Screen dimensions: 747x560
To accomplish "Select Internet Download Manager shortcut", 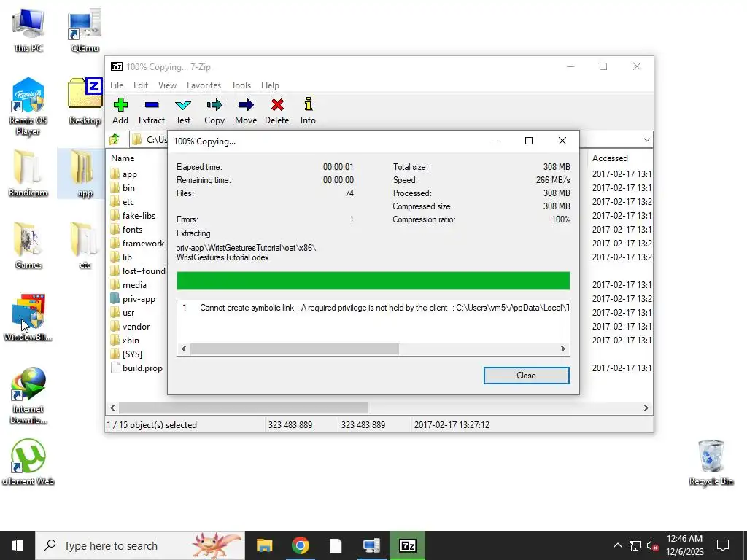I will click(28, 395).
